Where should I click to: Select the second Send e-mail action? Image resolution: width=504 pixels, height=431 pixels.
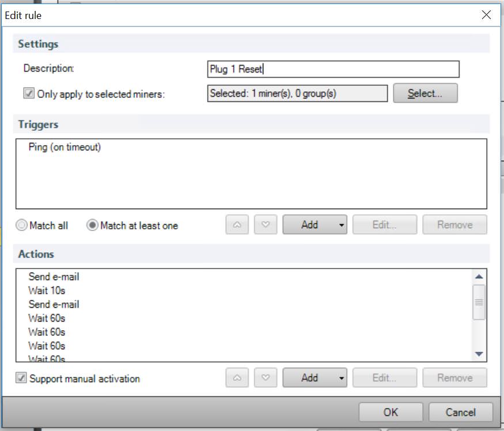(54, 304)
